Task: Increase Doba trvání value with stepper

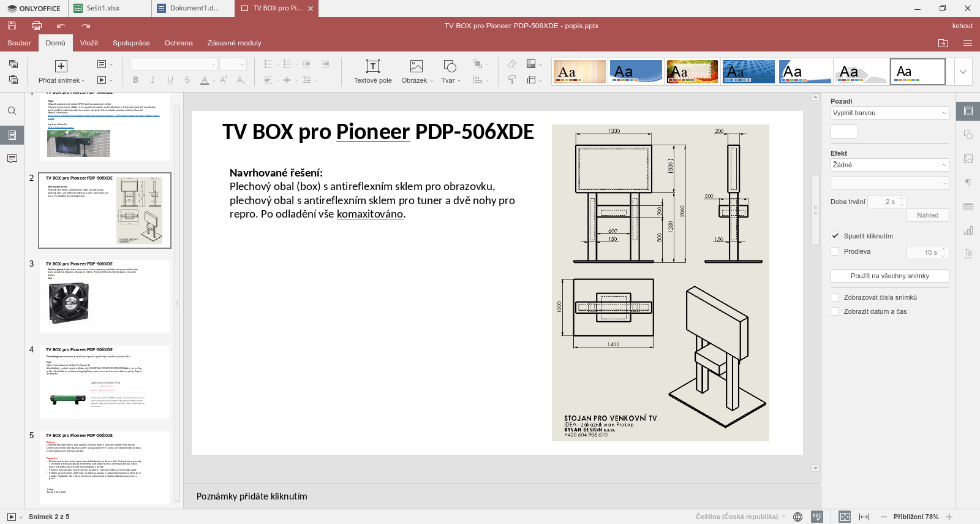Action: coord(901,199)
